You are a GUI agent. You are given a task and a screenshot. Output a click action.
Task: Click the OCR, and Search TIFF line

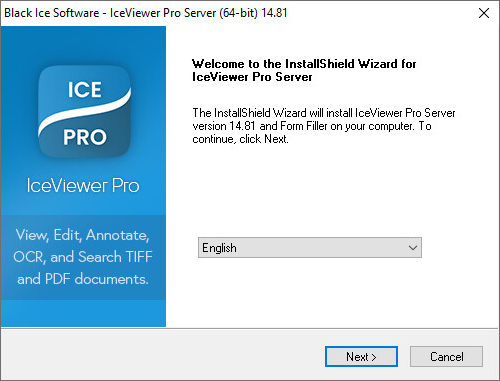83,257
